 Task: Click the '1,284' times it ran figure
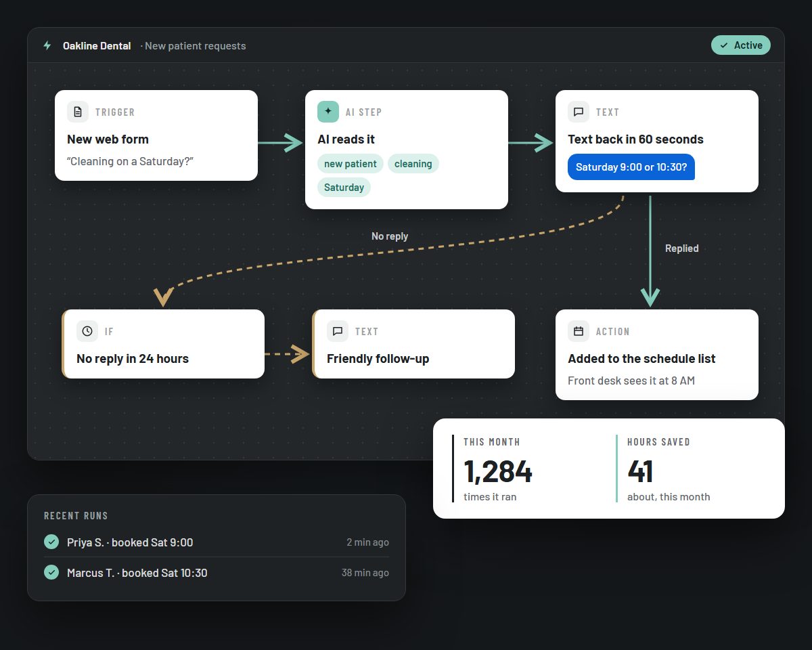[x=498, y=471]
